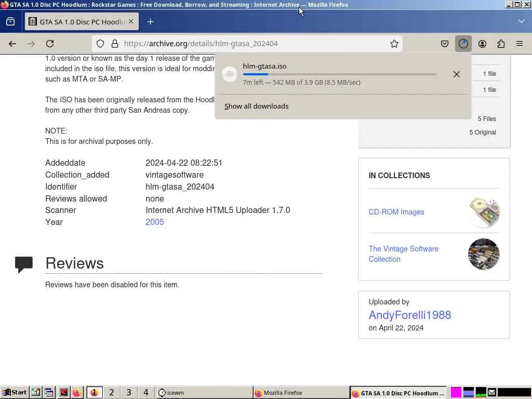Click the blue memory monitor in tray
This screenshot has width=532, height=399.
pyautogui.click(x=468, y=393)
